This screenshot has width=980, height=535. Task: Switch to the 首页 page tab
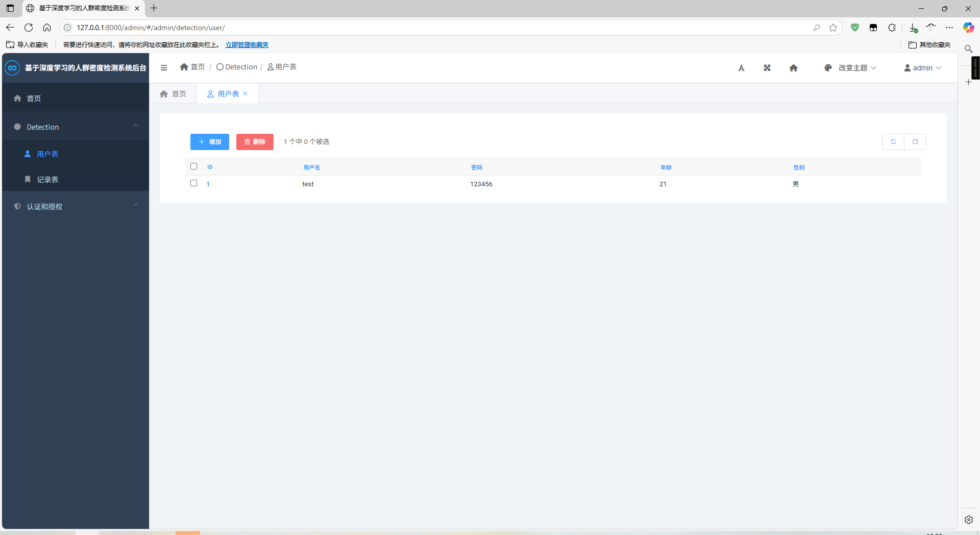tap(173, 93)
